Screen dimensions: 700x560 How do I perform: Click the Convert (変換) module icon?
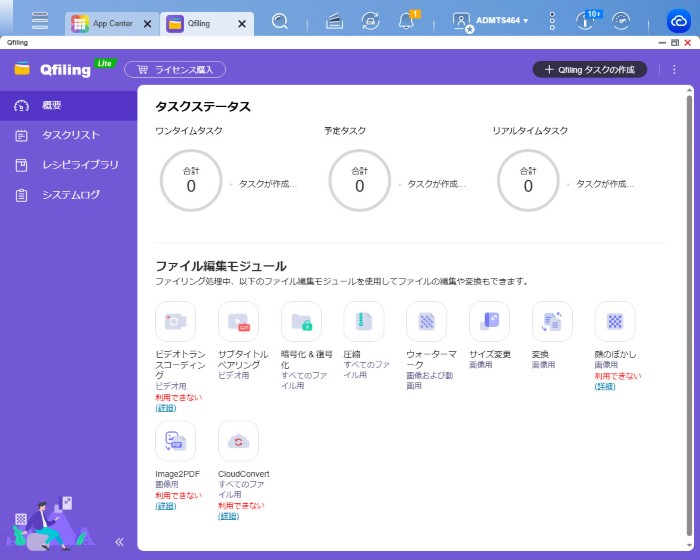552,322
